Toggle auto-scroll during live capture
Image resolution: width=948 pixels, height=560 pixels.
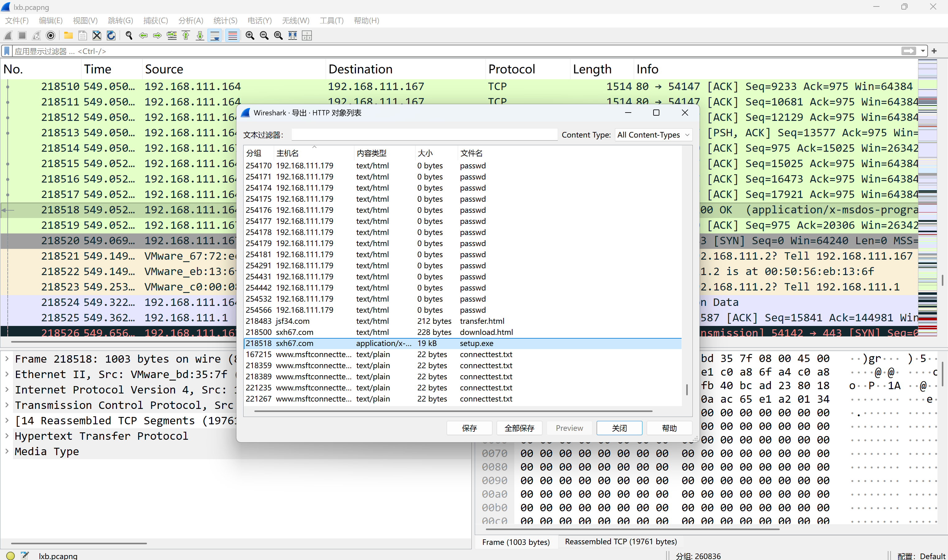(215, 35)
